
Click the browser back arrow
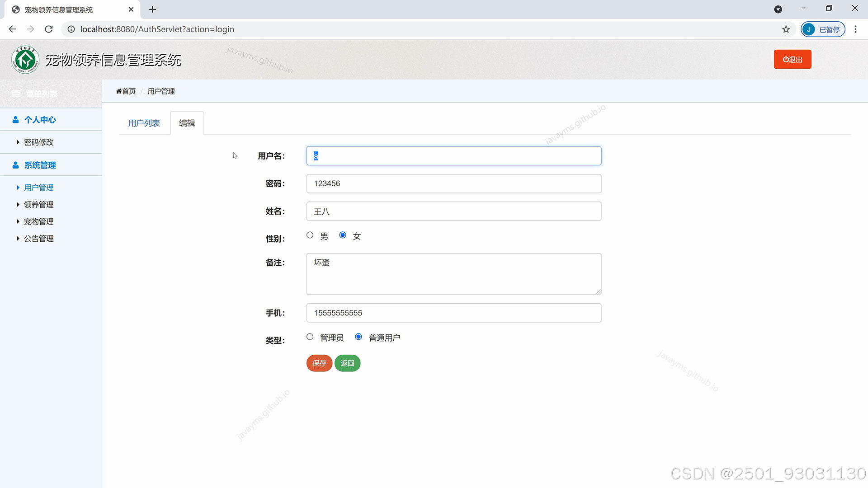(x=12, y=29)
